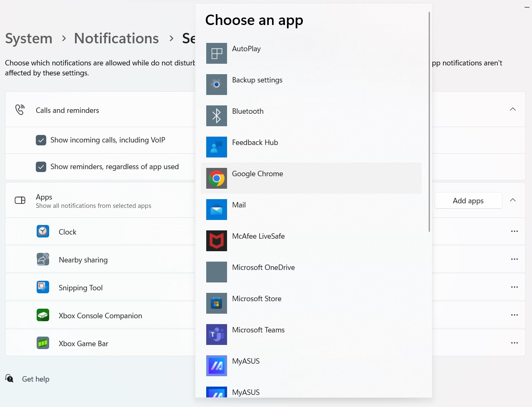Collapse the Apps section chevron
The image size is (532, 407).
pos(513,200)
